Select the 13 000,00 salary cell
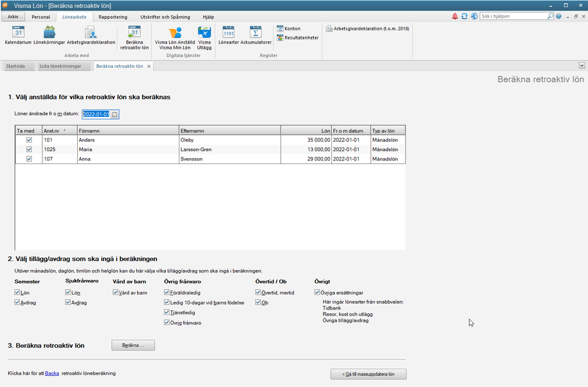The image size is (588, 387). 306,149
